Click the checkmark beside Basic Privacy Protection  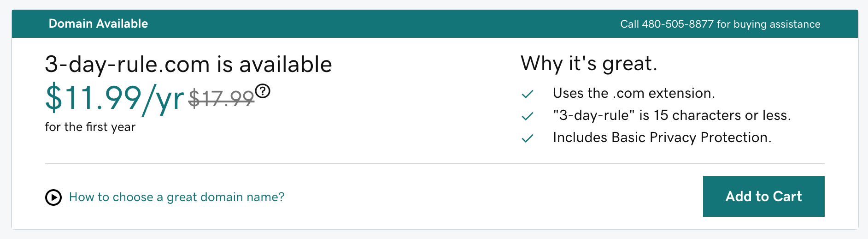(528, 138)
